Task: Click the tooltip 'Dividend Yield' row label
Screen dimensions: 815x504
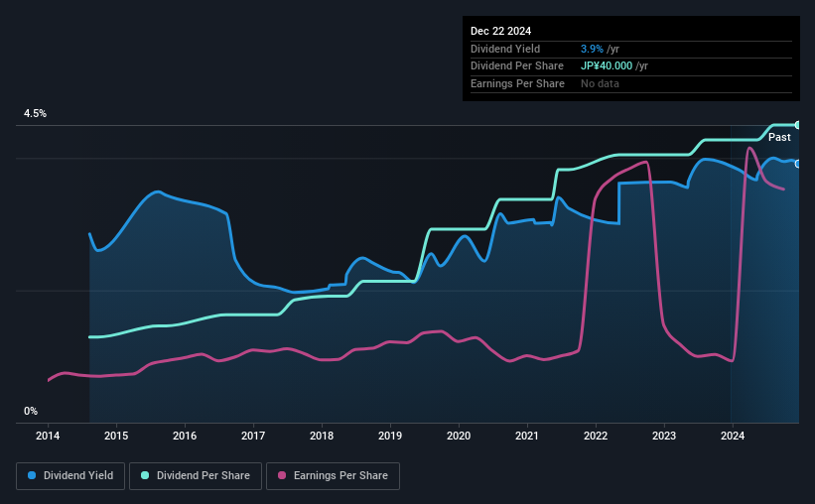Action: tap(505, 49)
